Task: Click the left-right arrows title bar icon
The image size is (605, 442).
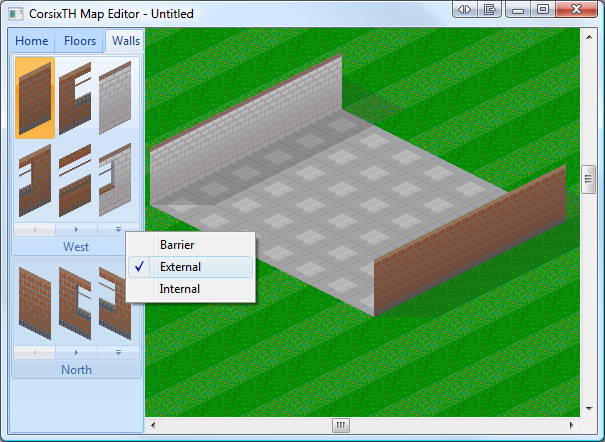Action: click(x=465, y=10)
